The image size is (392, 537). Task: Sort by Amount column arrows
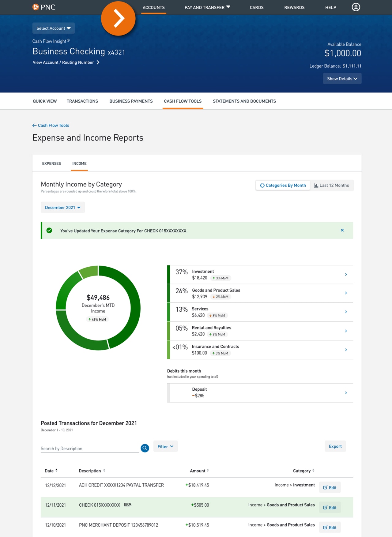pos(208,471)
